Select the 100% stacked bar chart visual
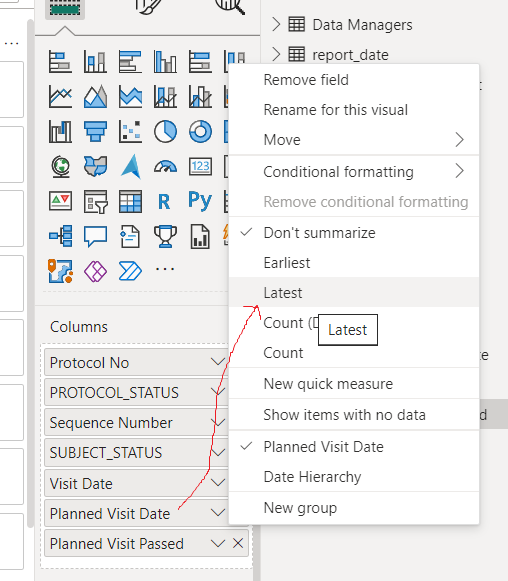508x581 pixels. (200, 62)
